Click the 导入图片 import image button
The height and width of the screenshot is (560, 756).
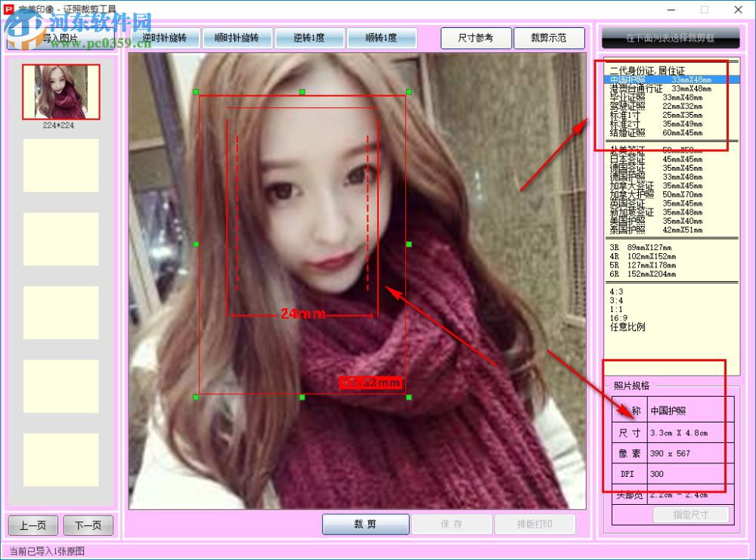tap(60, 38)
